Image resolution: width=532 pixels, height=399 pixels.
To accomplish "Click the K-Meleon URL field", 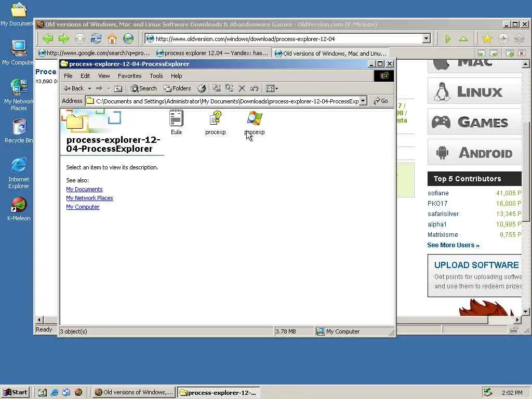I will [x=288, y=38].
